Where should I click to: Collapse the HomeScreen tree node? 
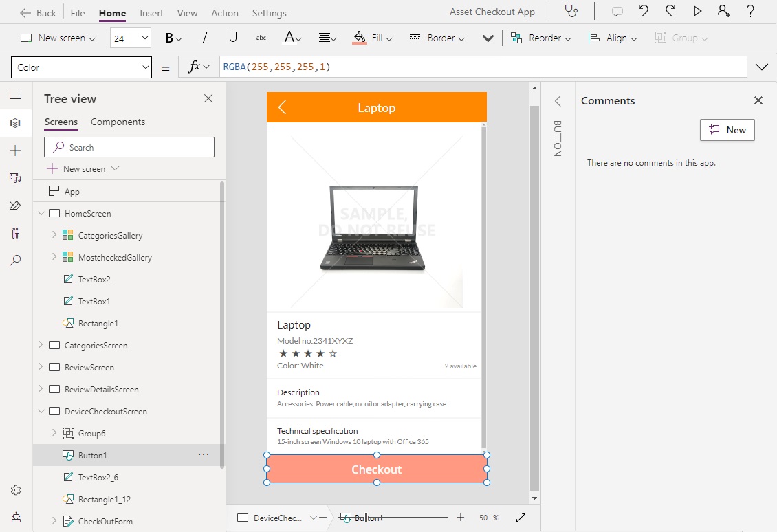(41, 213)
